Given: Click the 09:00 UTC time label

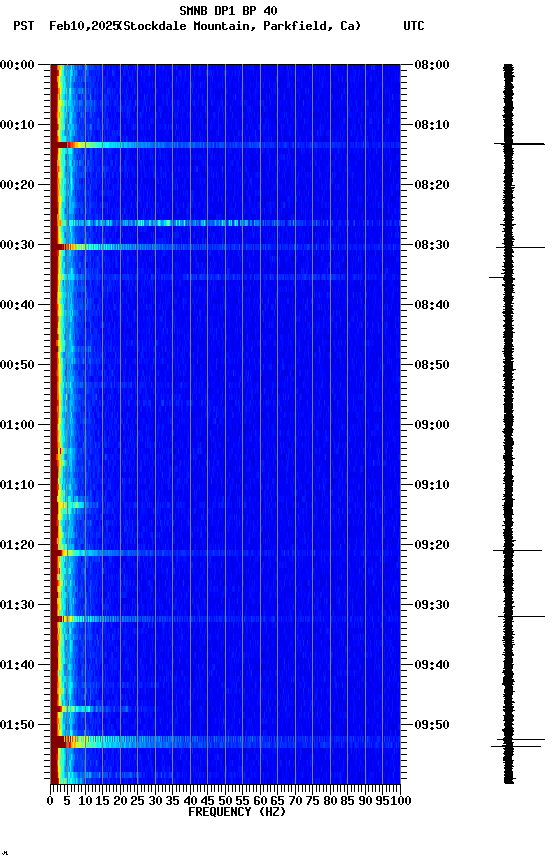Looking at the screenshot, I should 432,425.
